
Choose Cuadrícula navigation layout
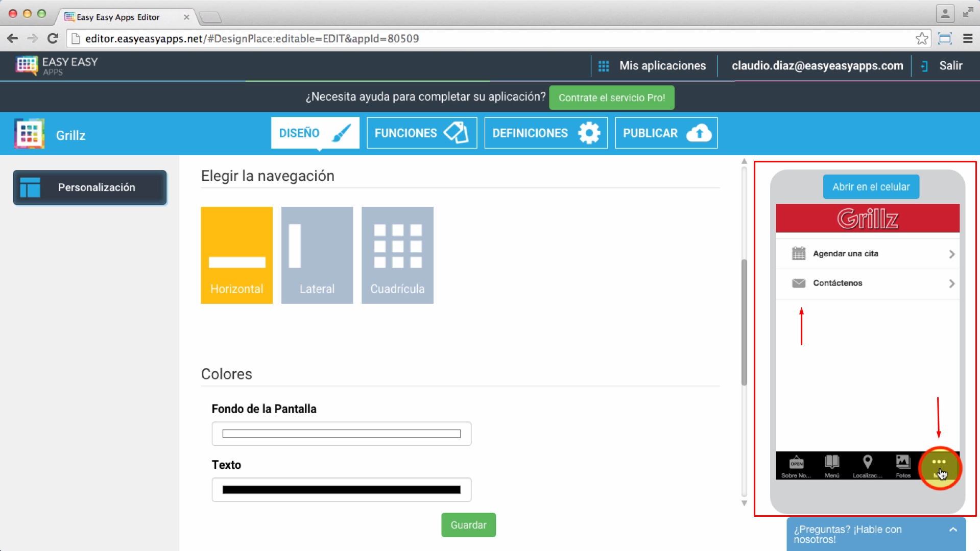pos(397,255)
